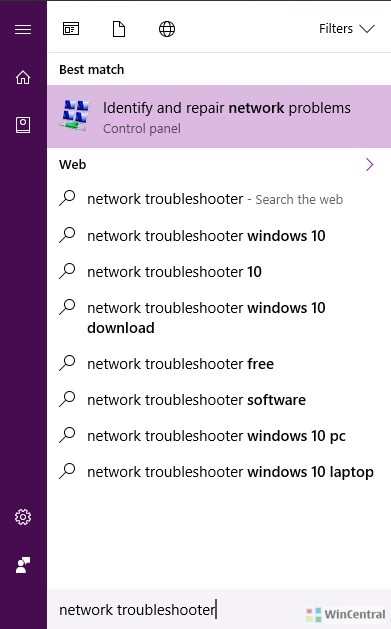Expand the Filters dropdown
391x629 pixels.
pos(347,29)
